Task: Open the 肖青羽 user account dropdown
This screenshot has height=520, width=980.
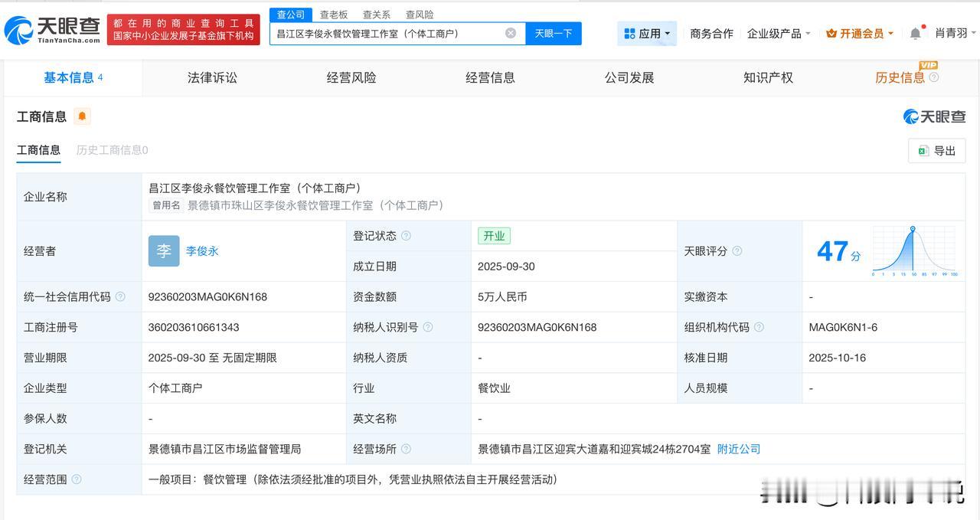Action: 955,33
